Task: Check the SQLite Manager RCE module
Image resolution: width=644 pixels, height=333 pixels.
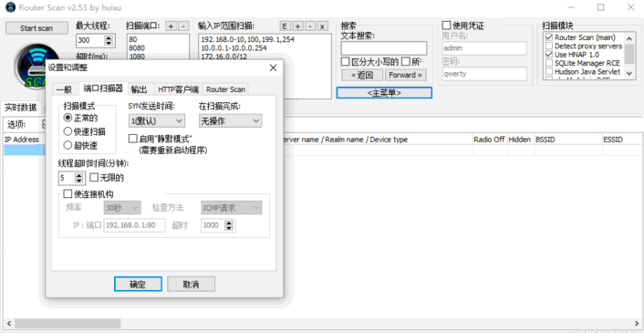Action: pos(549,63)
